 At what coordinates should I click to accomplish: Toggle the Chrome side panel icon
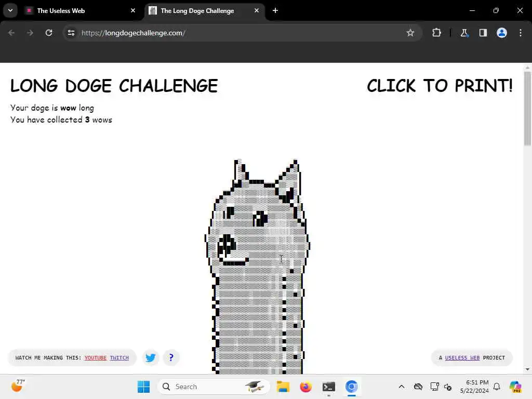[x=483, y=33]
